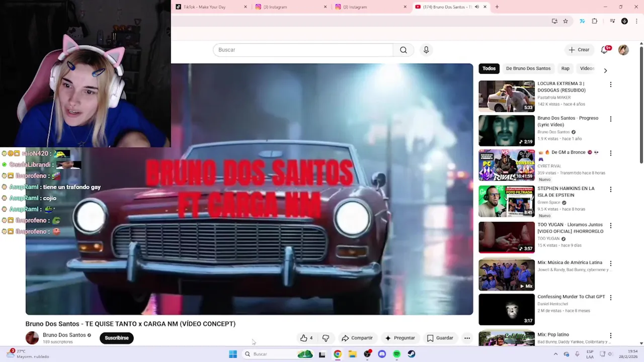Open the YouTube account avatar menu

click(x=623, y=50)
